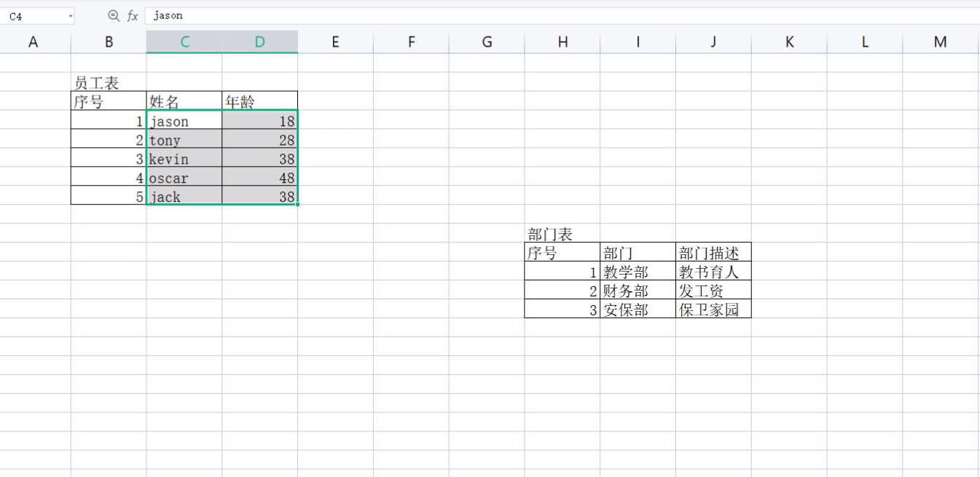Click the 部门描述 header cell

coord(713,253)
